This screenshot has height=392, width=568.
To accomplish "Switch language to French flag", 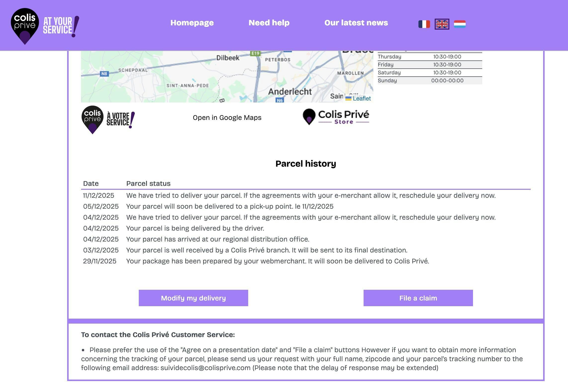I will pos(424,24).
